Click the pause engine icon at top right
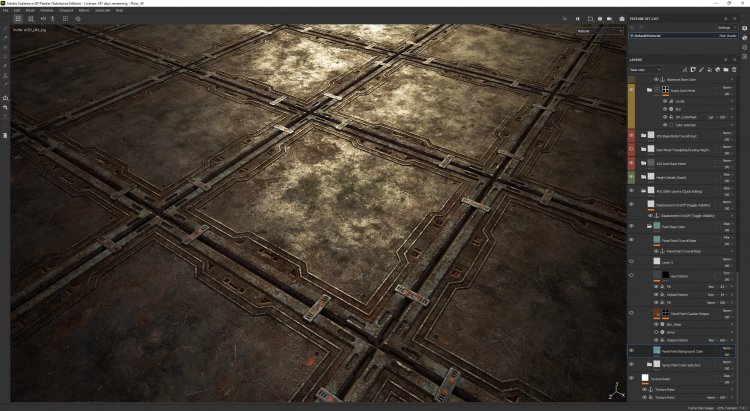 click(x=577, y=19)
